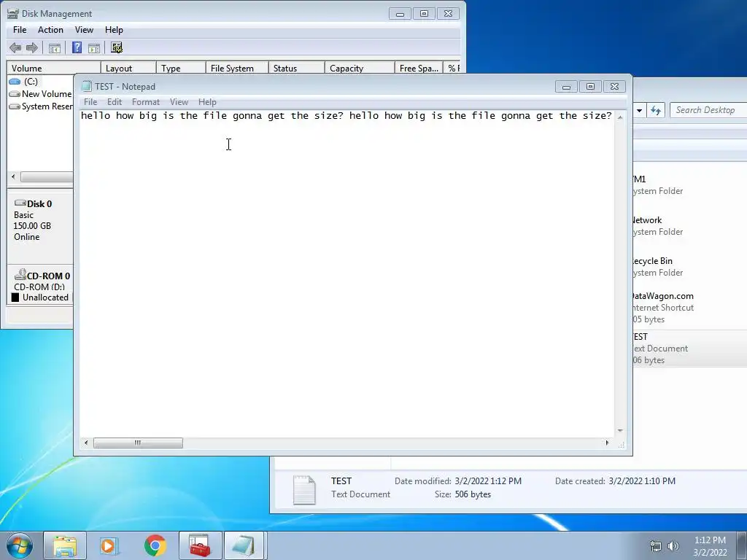Viewport: 747px width, 560px height.
Task: Click the Layout column header
Action: (128, 68)
